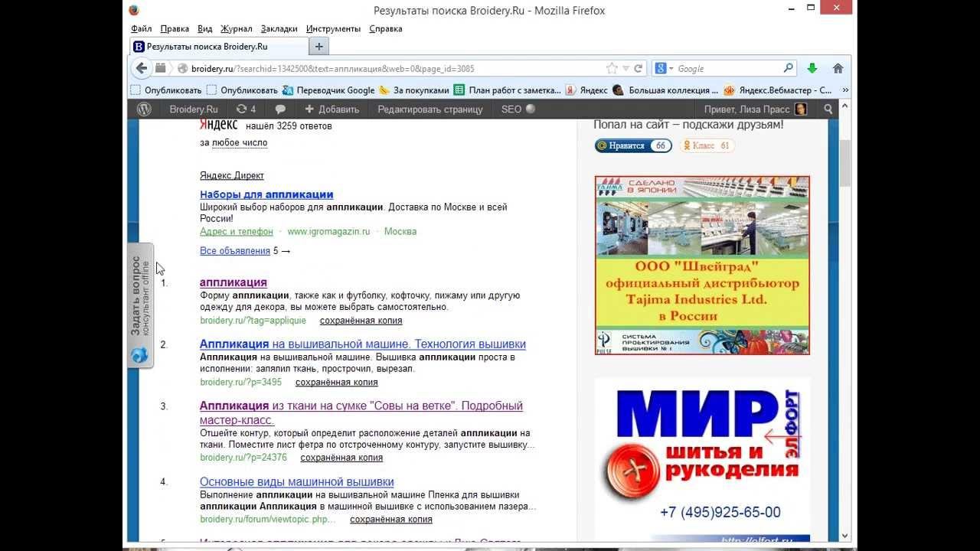Open the Инструменты menu

point(333,29)
